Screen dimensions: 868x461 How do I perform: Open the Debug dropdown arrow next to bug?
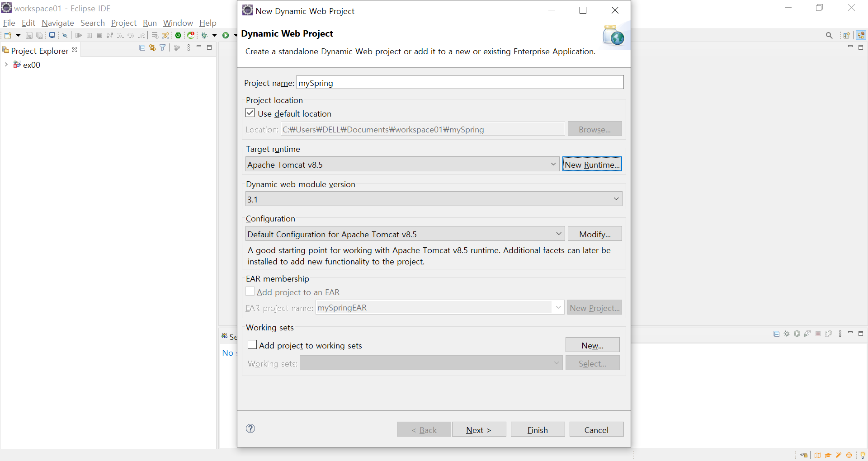click(x=214, y=35)
